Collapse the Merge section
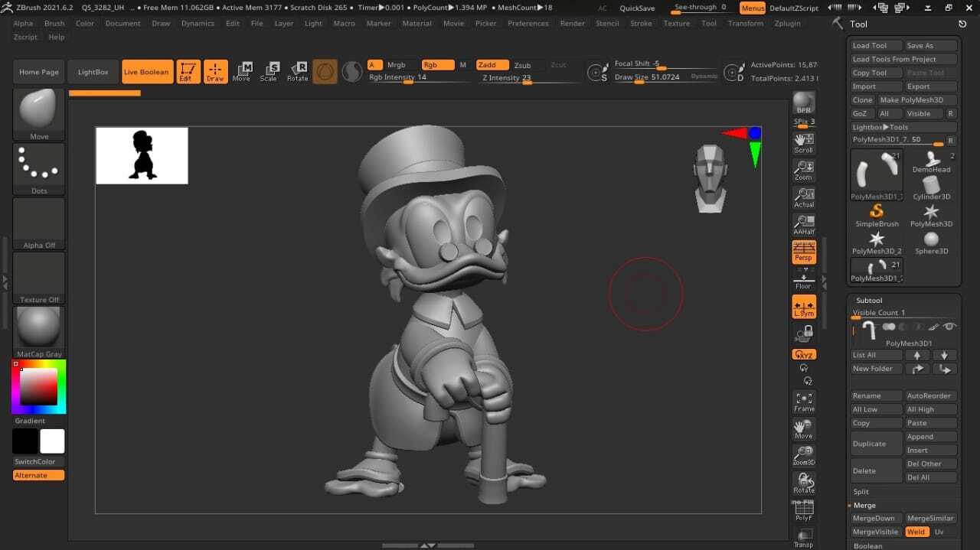 pos(864,506)
